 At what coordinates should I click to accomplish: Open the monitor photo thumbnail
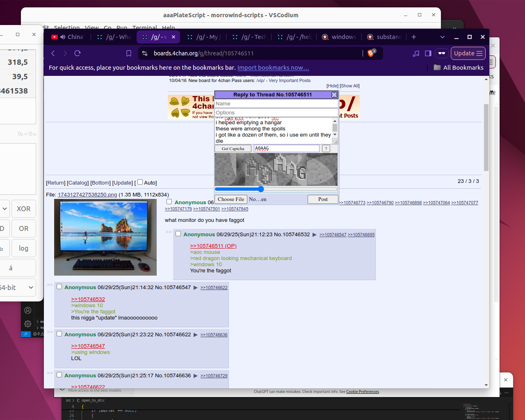tap(105, 237)
